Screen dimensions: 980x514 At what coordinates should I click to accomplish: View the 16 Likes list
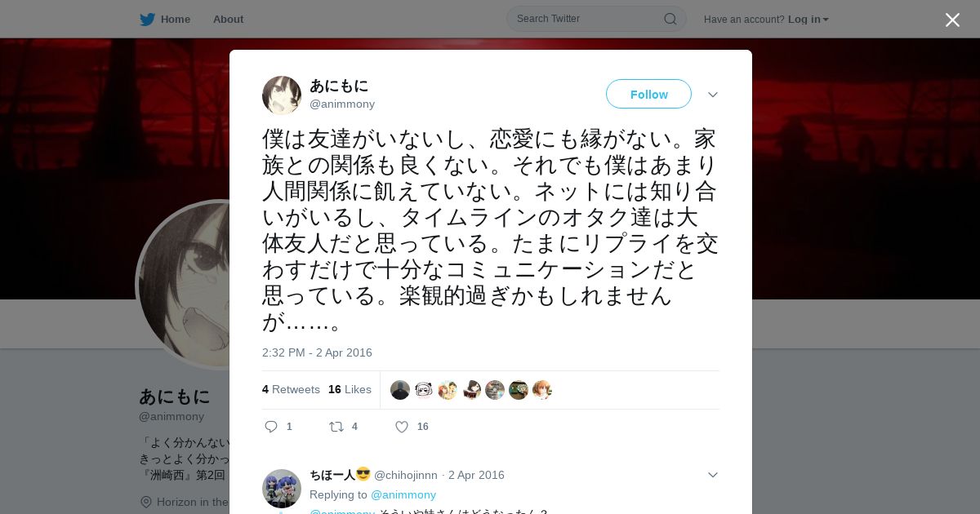click(x=350, y=389)
